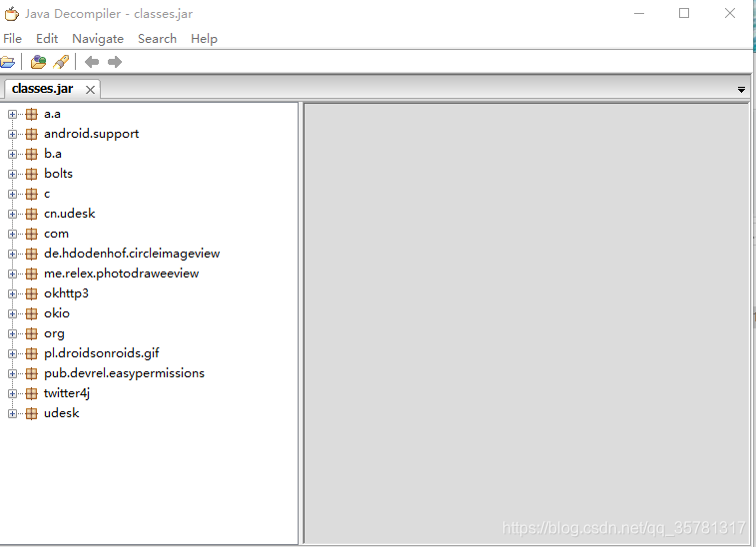Viewport: 756px width, 547px height.
Task: Expand the de.hdodenhof.circleimageview node
Action: tap(13, 254)
